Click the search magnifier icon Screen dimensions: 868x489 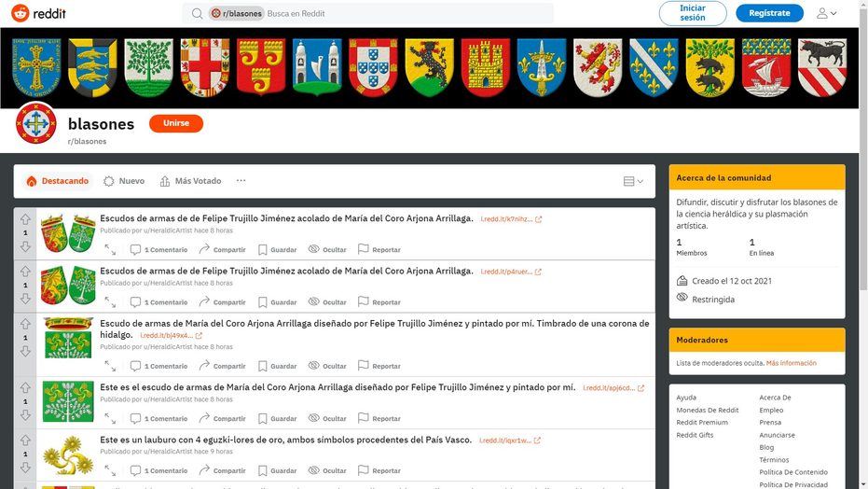(197, 13)
